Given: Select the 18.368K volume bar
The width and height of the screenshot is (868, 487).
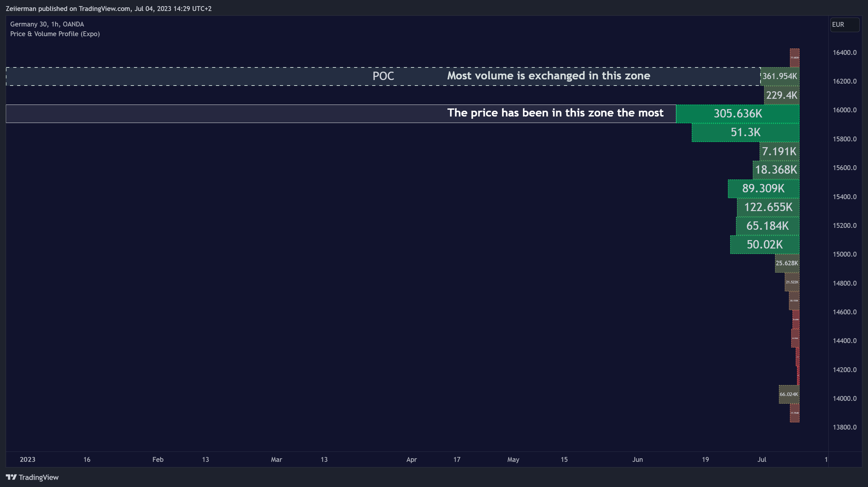Looking at the screenshot, I should click(776, 170).
